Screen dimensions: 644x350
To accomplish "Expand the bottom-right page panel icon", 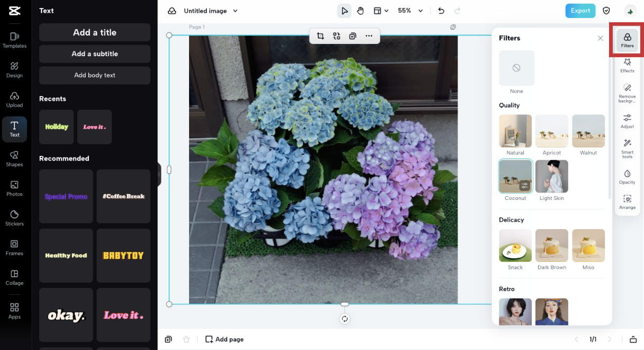I will click(633, 339).
